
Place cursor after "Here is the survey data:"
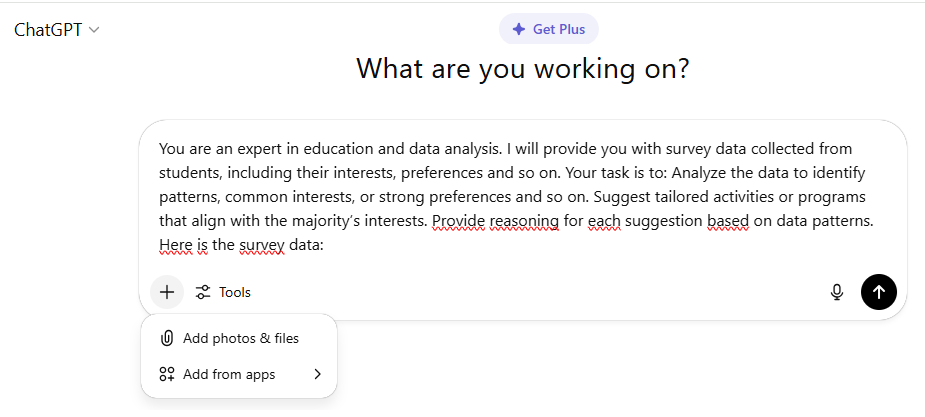[326, 244]
